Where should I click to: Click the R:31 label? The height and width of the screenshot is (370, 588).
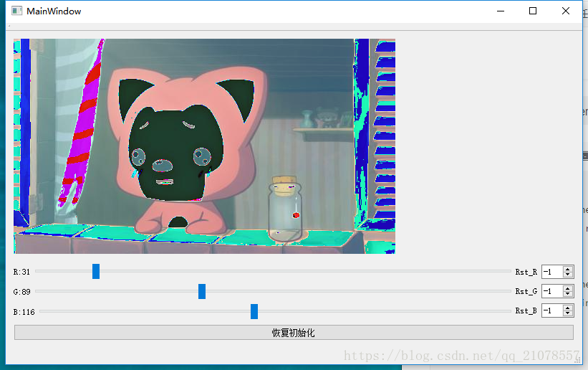21,272
